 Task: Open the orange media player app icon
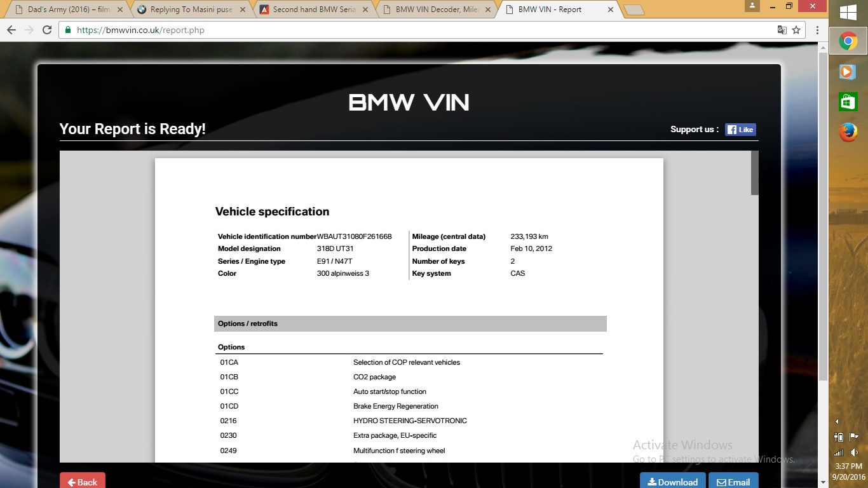848,72
